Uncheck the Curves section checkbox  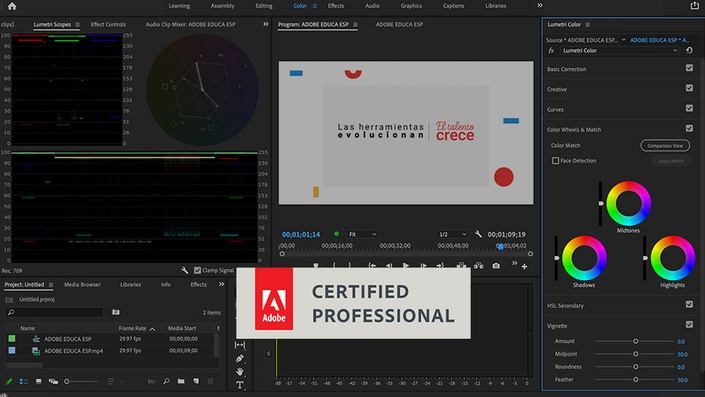pos(689,108)
